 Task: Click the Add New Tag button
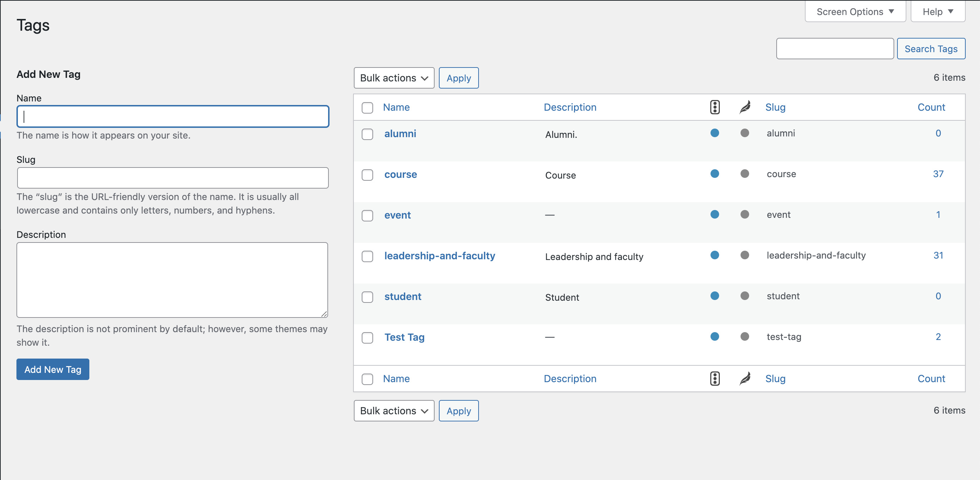53,369
